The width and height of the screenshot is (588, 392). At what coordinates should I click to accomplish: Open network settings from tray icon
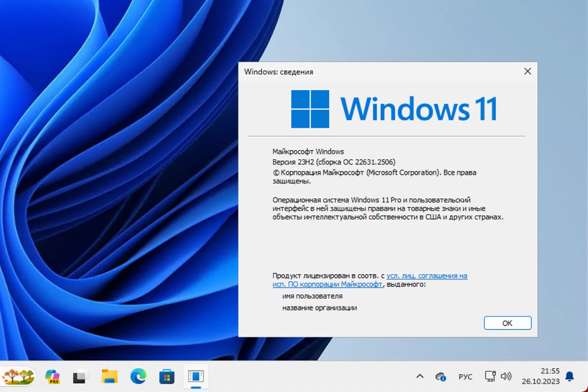click(x=490, y=376)
